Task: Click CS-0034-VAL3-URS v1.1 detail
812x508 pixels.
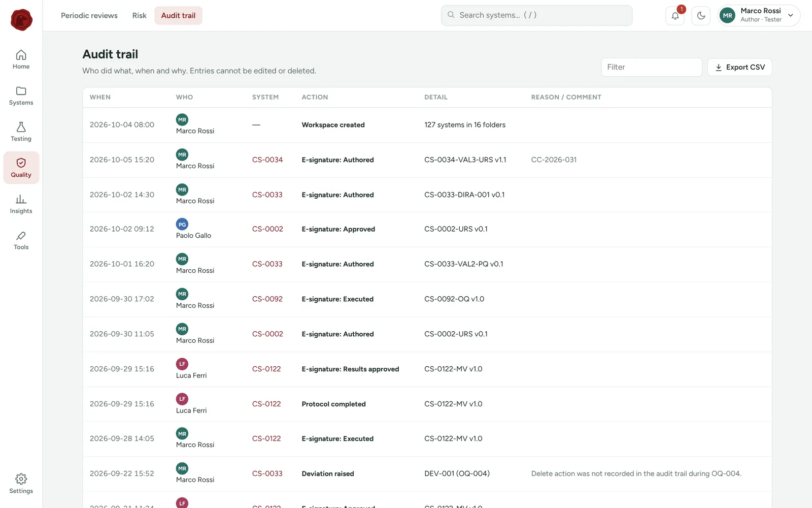Action: tap(465, 160)
